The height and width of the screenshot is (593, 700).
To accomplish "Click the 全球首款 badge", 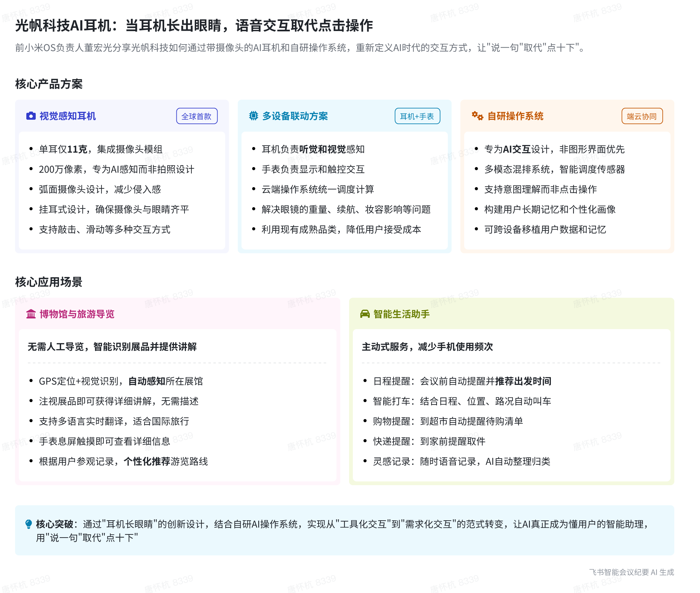I will [196, 116].
